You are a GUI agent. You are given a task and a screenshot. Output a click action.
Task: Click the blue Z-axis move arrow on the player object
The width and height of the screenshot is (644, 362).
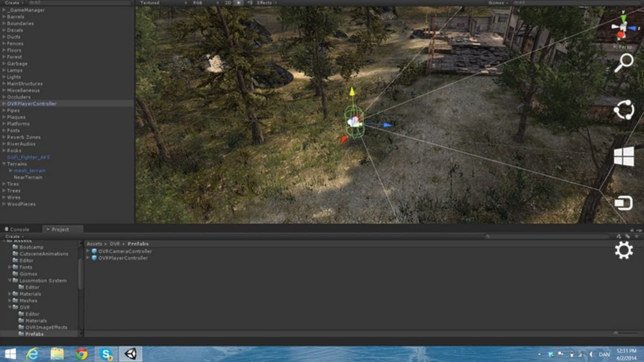point(387,125)
